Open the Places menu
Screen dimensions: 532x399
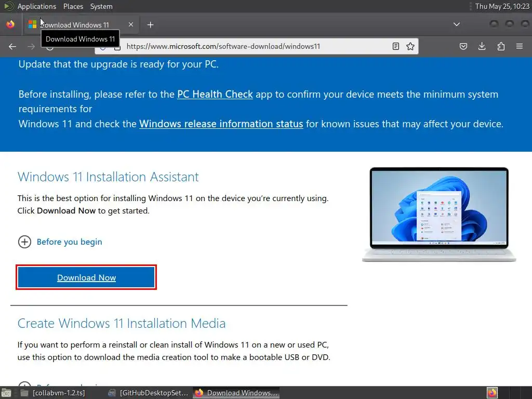pos(73,6)
